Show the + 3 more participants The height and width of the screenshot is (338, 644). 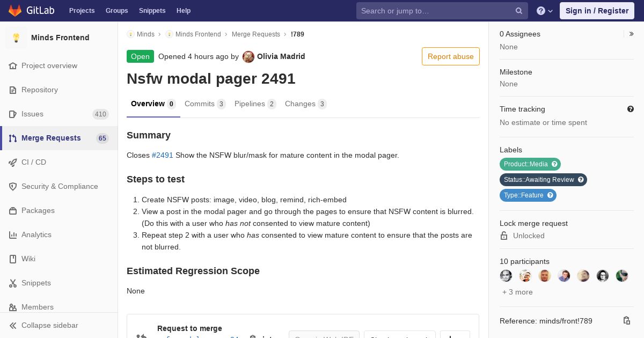pyautogui.click(x=517, y=292)
